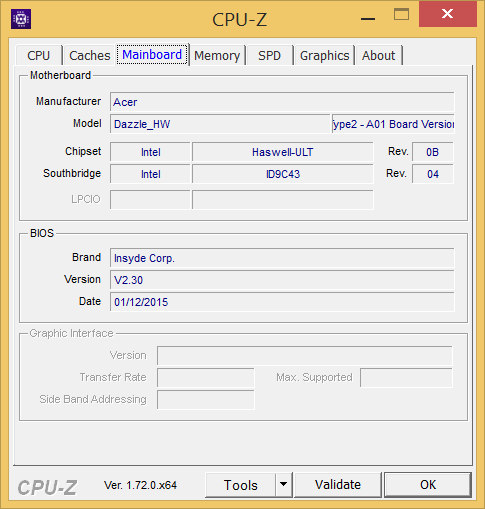The width and height of the screenshot is (485, 509).
Task: Click the empty Side Band Addressing field
Action: pos(206,400)
